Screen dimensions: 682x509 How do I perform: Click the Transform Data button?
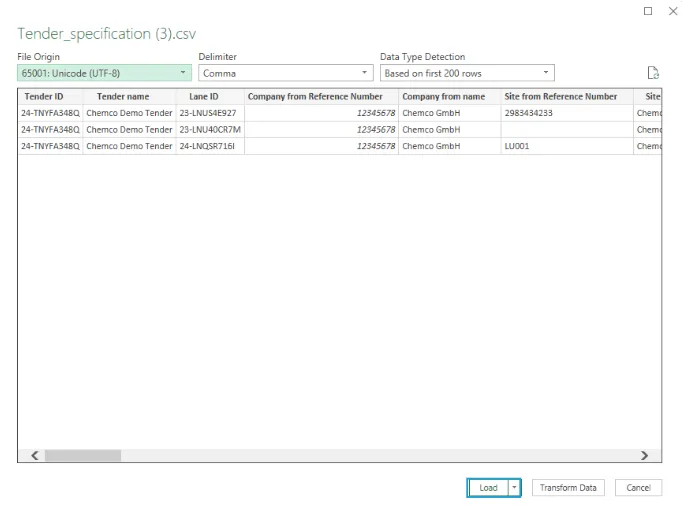tap(568, 488)
